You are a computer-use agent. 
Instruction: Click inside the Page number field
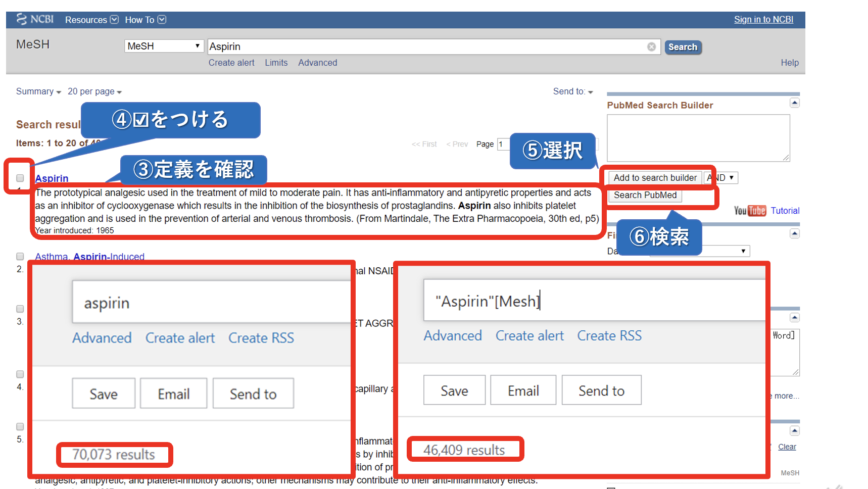pos(503,143)
